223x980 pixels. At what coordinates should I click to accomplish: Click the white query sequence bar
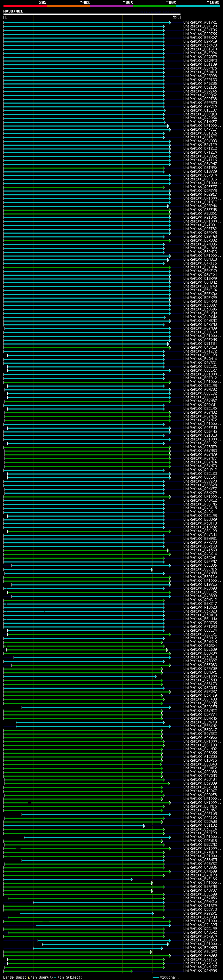92,15
